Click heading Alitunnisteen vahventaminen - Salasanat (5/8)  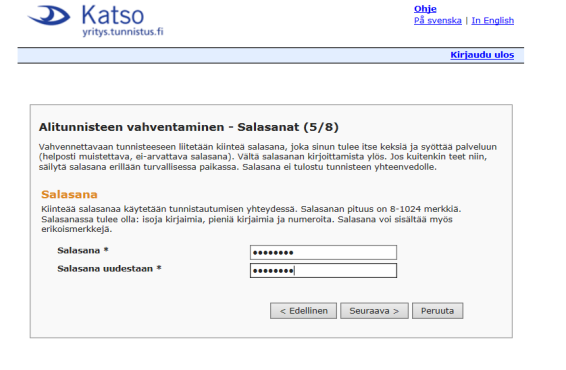(189, 127)
